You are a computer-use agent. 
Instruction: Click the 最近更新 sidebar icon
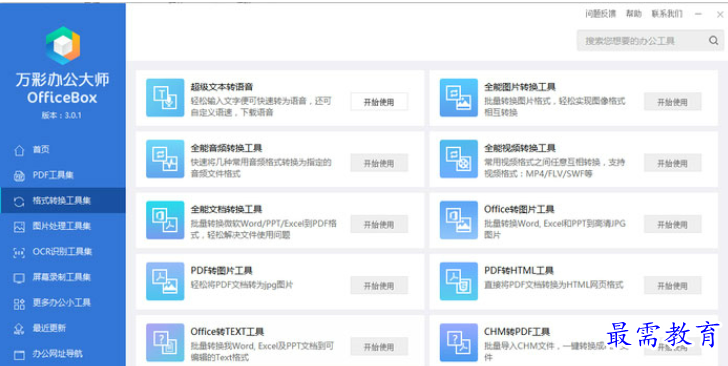pyautogui.click(x=19, y=329)
